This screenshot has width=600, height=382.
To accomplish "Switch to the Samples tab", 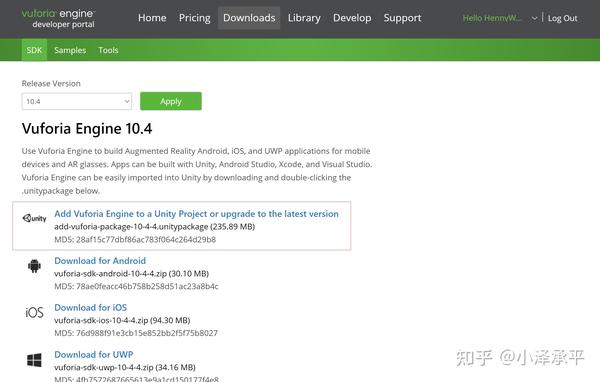I will coord(70,50).
